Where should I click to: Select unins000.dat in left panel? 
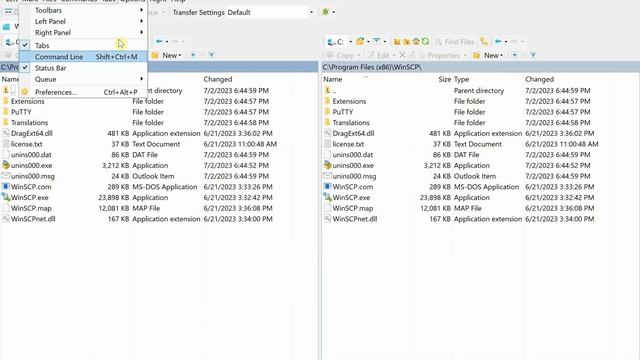[31, 155]
